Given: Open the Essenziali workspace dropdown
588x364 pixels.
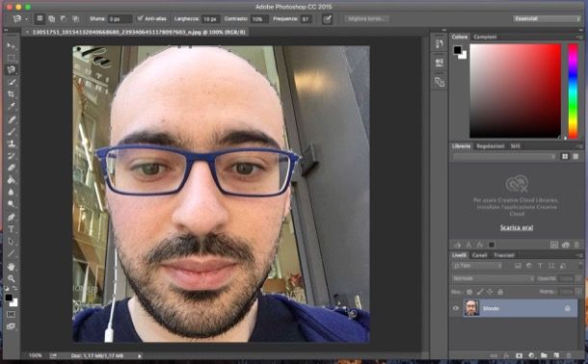Looking at the screenshot, I should (x=547, y=18).
